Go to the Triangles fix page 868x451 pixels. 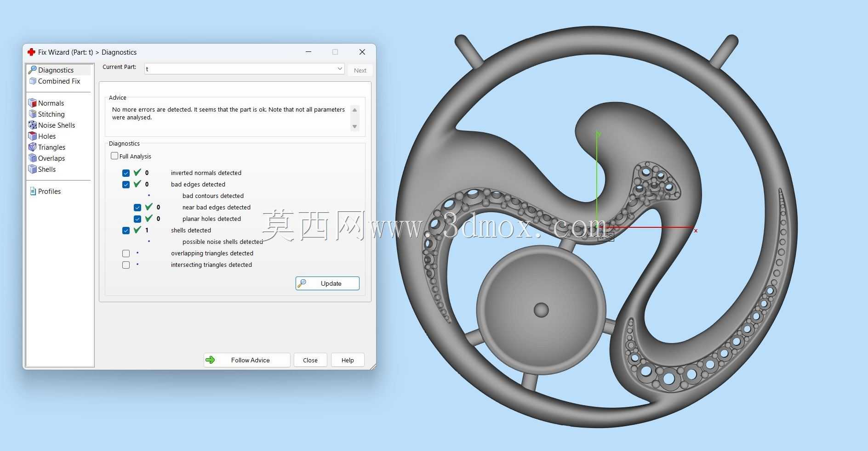click(51, 147)
